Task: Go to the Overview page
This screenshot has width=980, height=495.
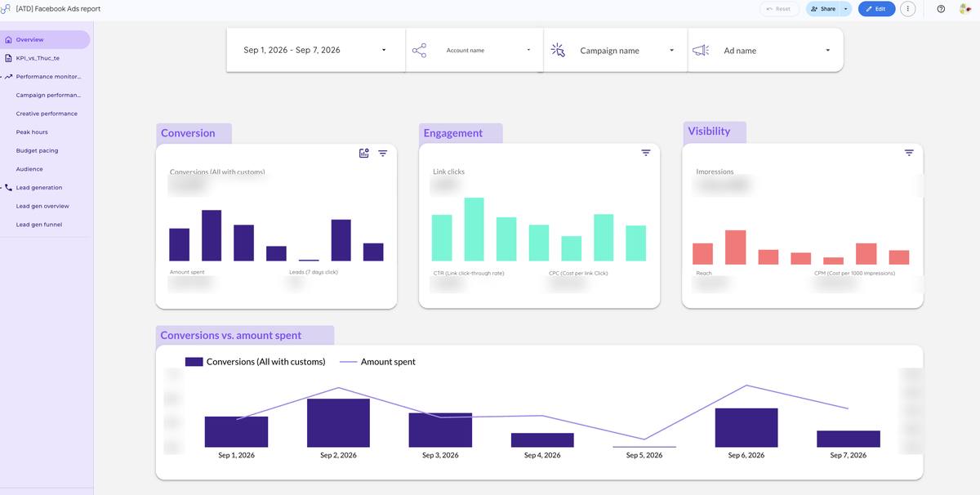Action: pyautogui.click(x=45, y=39)
